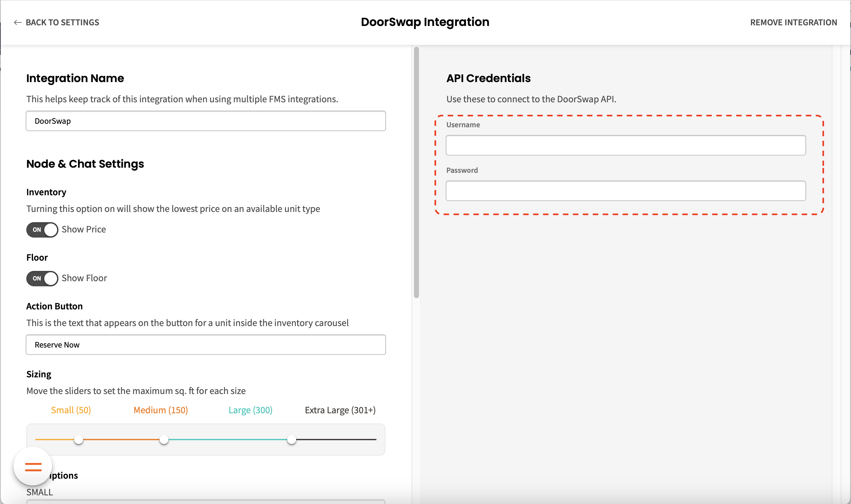Click the Password input field
This screenshot has height=504, width=851.
pos(625,191)
